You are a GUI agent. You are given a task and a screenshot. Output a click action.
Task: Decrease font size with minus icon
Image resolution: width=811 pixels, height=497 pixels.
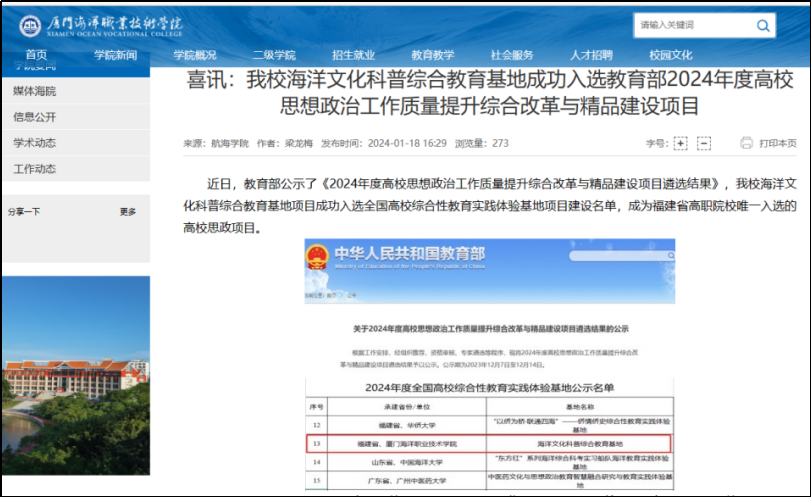pos(704,144)
